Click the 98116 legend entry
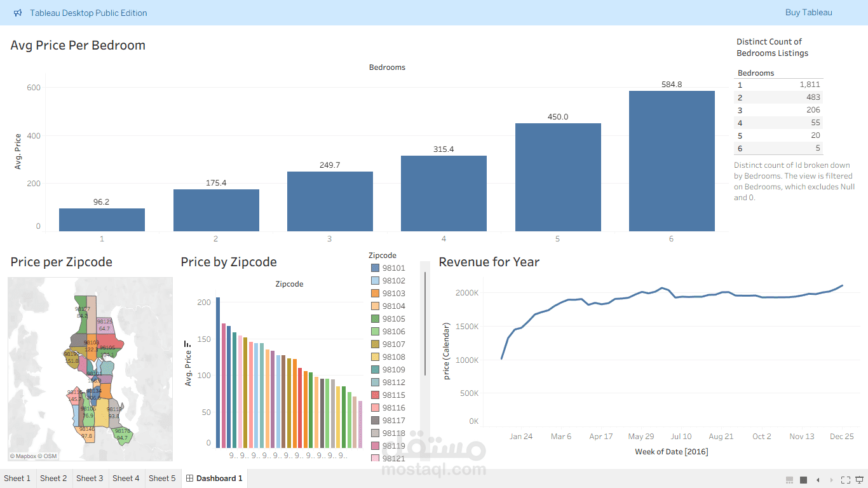The height and width of the screenshot is (488, 868). point(388,408)
